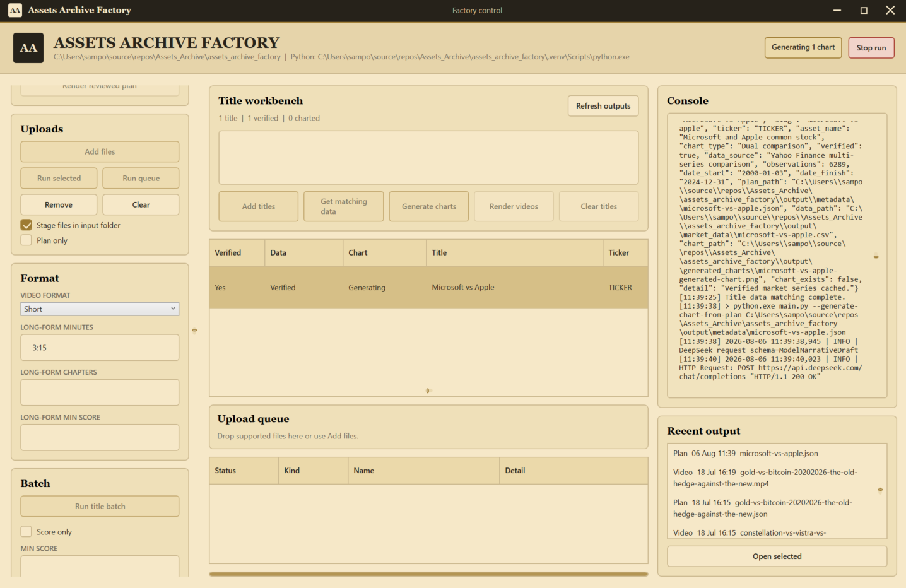Viewport: 906px width, 588px height.
Task: Enable the Score only checkbox
Action: click(x=26, y=532)
